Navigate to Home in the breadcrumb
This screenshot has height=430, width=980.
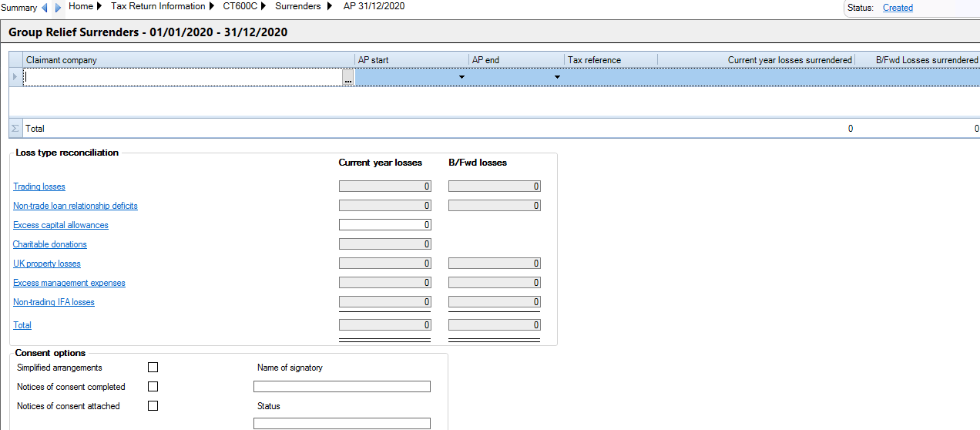pos(81,6)
